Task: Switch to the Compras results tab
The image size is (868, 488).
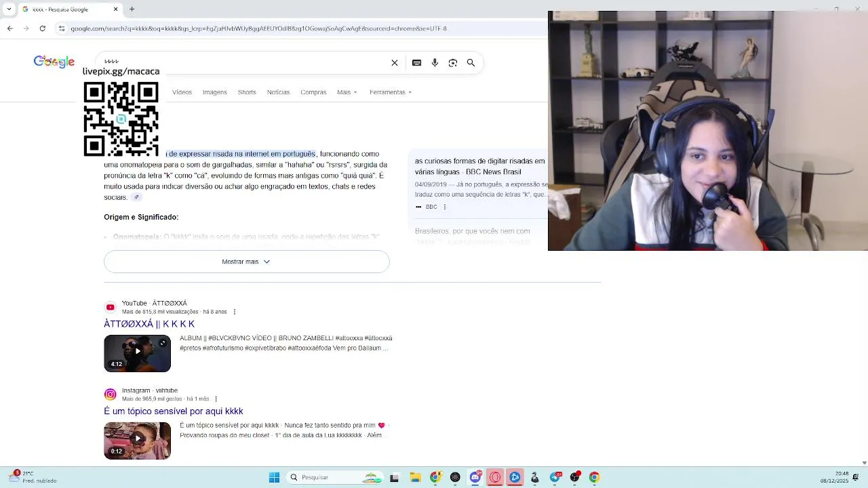Action: [x=313, y=92]
